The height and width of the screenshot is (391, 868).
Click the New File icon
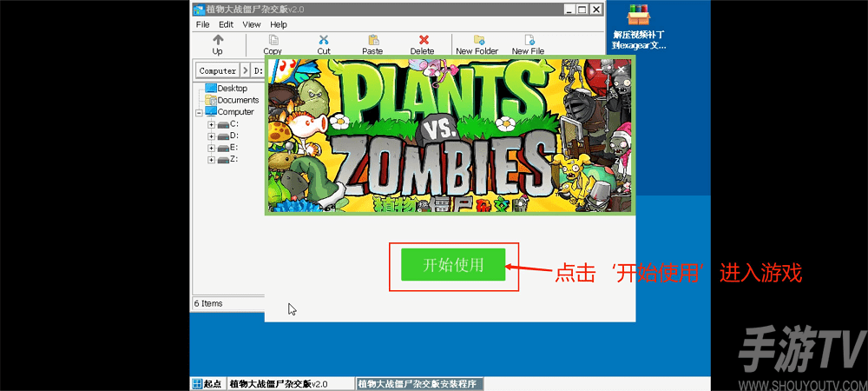pyautogui.click(x=529, y=40)
